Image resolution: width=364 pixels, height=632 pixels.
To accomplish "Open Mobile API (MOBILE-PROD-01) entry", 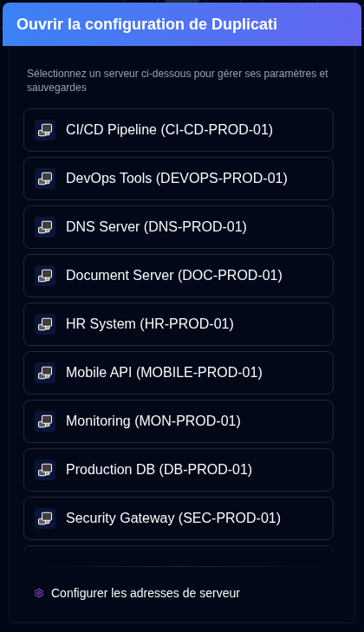I will point(179,373).
